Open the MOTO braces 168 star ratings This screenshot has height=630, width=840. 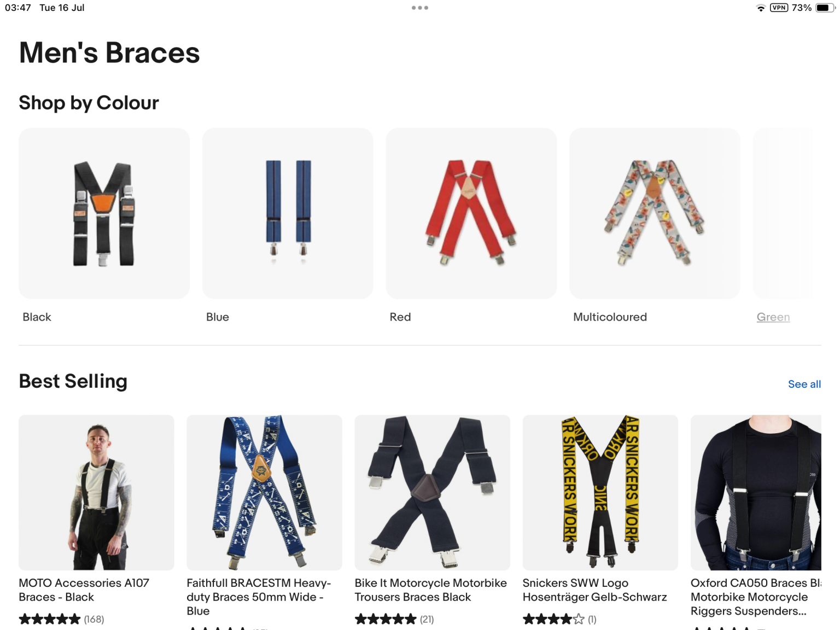[61, 619]
